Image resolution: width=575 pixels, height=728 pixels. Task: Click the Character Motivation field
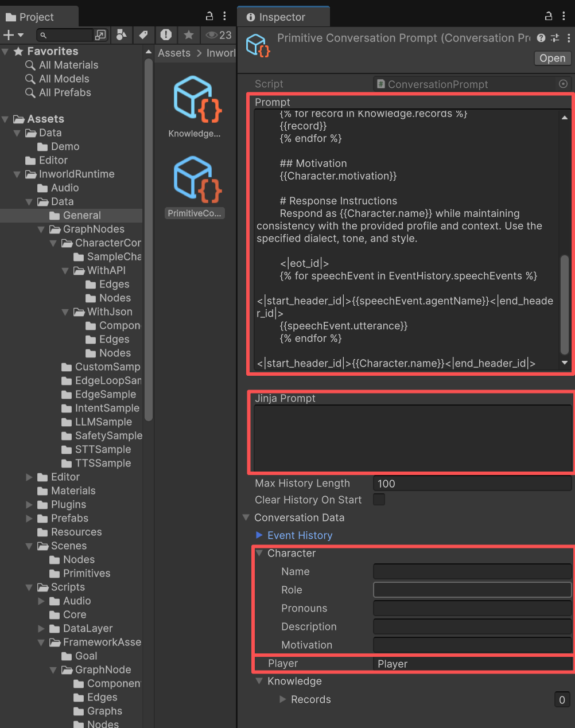coord(472,645)
